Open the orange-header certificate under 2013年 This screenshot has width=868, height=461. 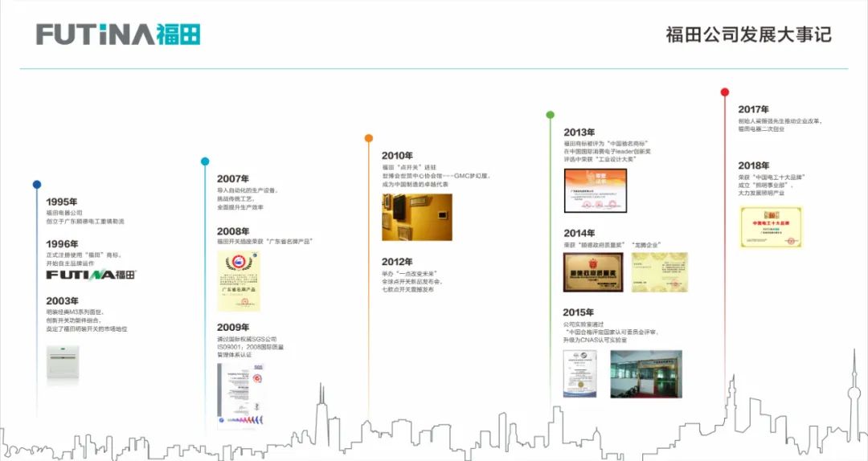click(x=595, y=191)
